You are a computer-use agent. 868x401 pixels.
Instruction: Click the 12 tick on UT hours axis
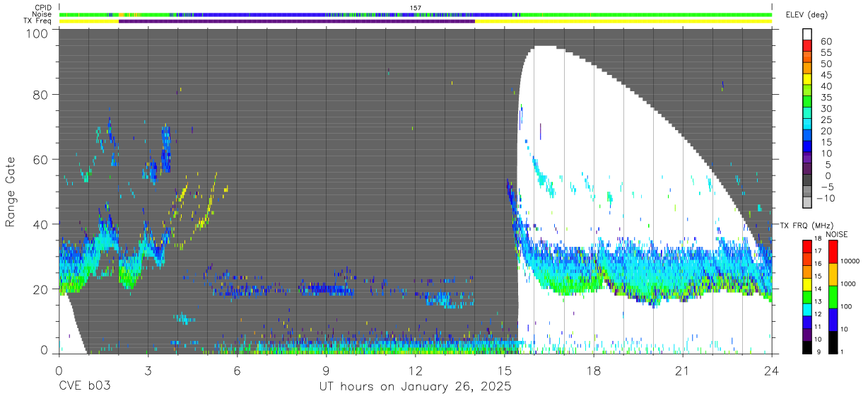point(416,370)
